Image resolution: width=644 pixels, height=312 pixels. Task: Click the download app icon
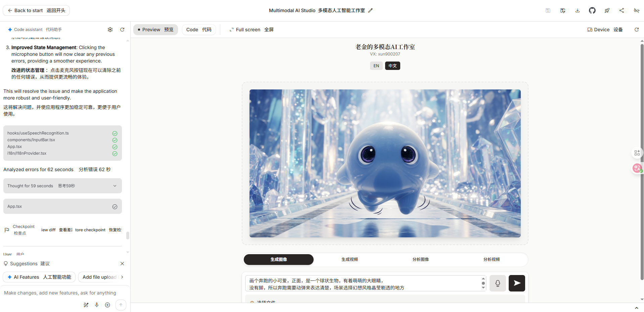coord(578,10)
